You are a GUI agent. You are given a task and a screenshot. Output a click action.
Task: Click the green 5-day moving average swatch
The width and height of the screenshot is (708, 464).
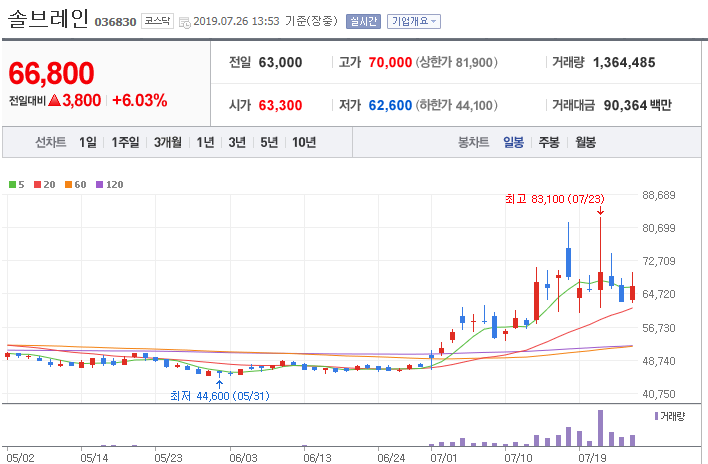[x=13, y=184]
